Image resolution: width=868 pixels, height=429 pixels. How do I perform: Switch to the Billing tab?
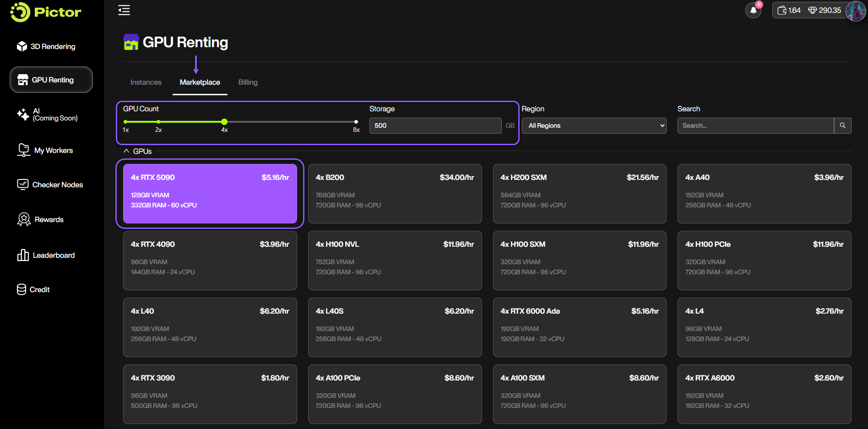[x=248, y=82]
